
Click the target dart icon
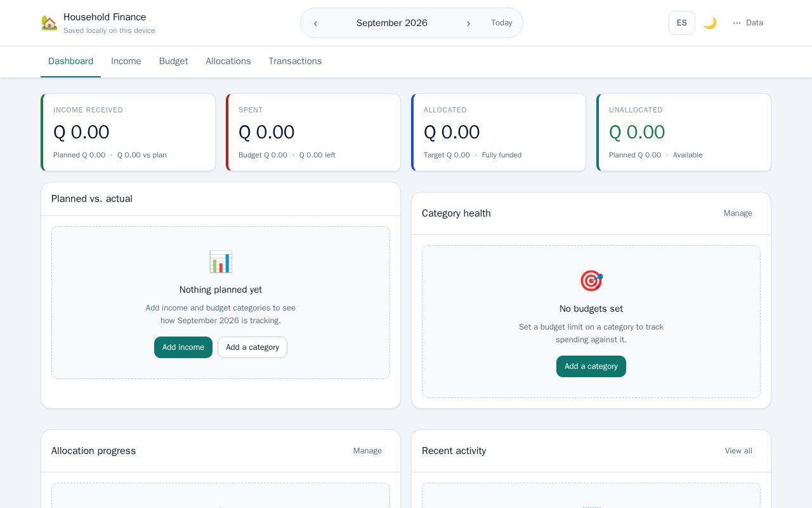[x=591, y=281]
